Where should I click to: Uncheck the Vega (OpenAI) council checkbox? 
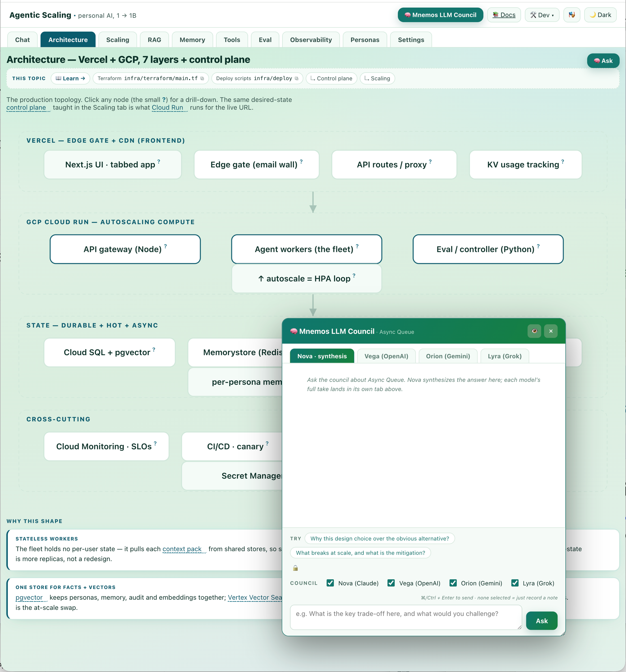[x=391, y=583]
